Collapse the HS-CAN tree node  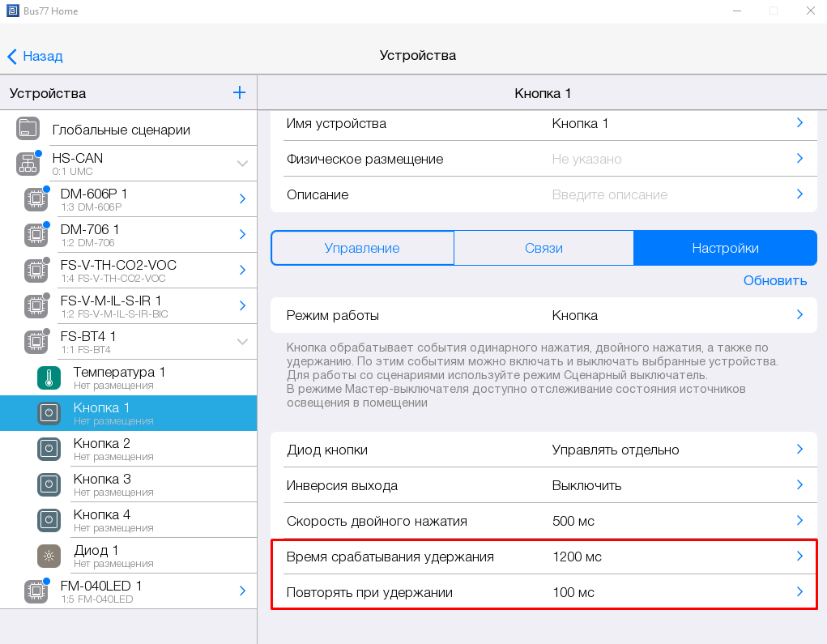242,164
